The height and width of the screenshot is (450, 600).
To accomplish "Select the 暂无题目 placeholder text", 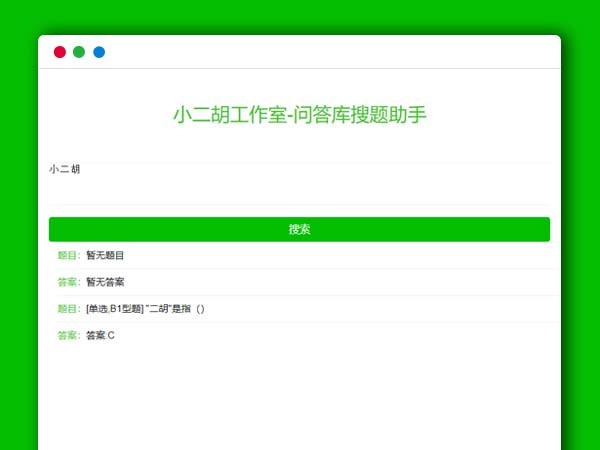I will click(105, 256).
